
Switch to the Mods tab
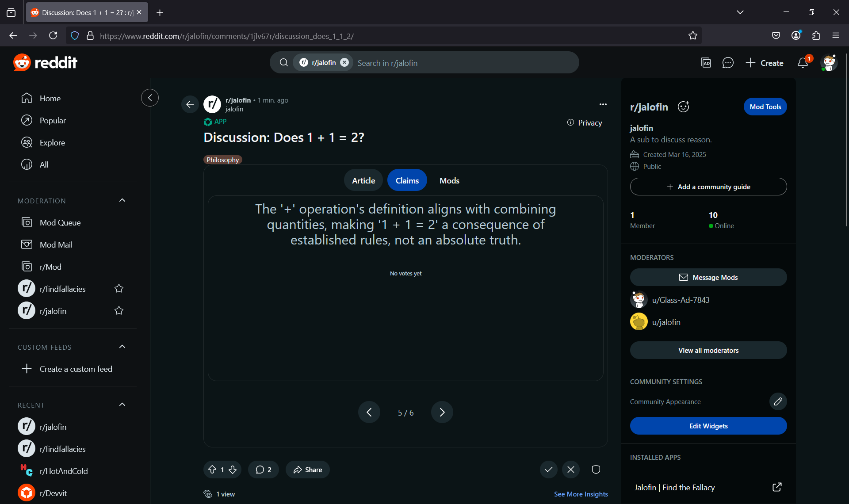click(x=449, y=180)
